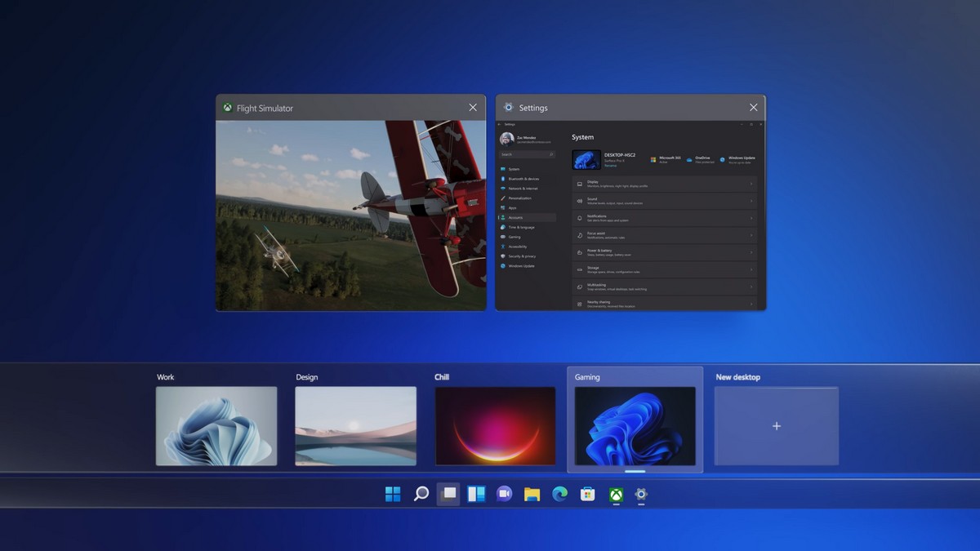Screen dimensions: 980x551
Task: Click the Xbox app taskbar icon
Action: coord(616,494)
